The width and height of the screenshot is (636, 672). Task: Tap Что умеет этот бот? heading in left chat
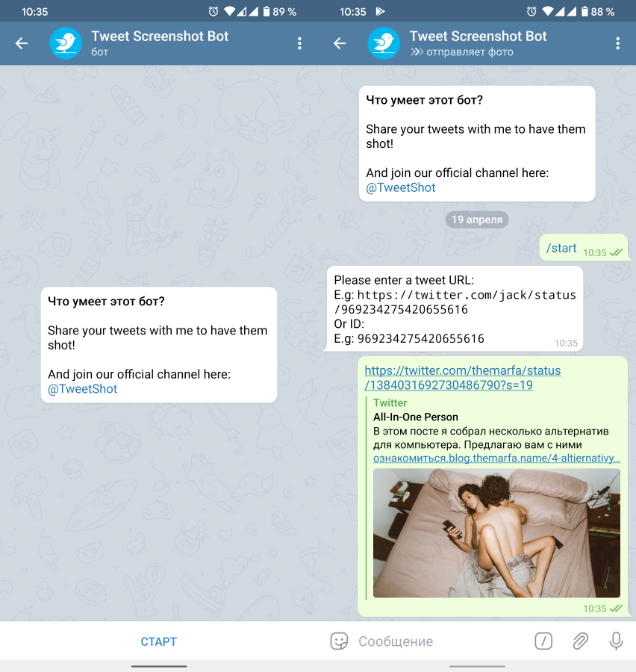click(106, 302)
